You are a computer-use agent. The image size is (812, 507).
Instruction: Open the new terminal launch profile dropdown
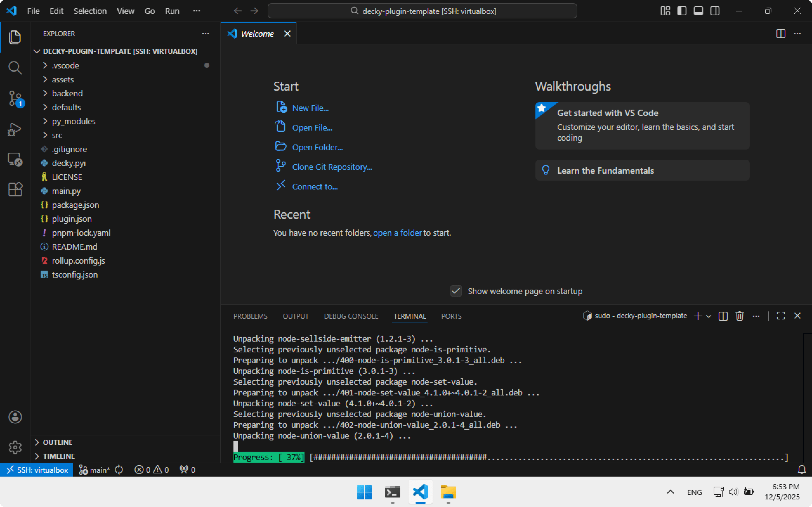709,316
